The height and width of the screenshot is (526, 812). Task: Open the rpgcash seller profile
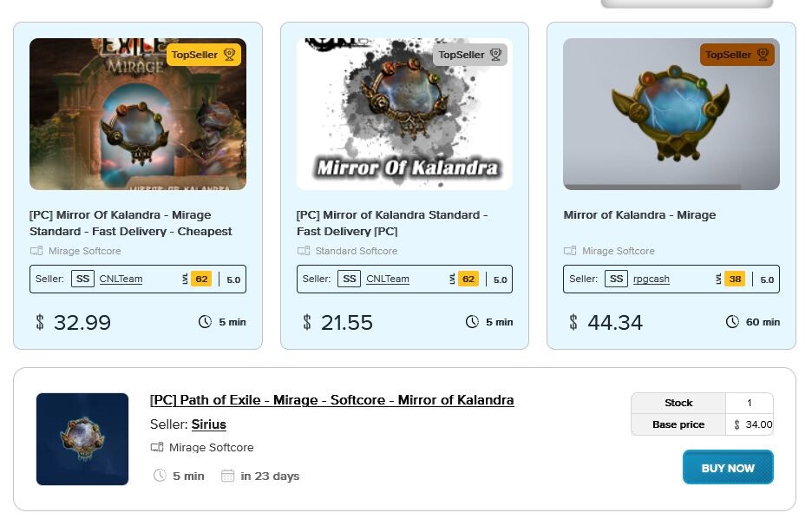click(651, 279)
